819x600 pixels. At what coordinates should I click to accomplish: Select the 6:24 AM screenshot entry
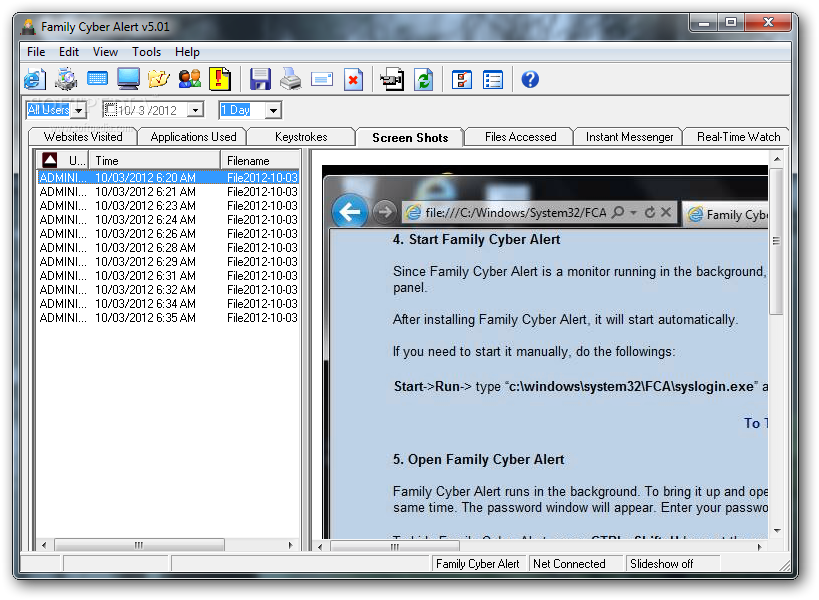[x=168, y=220]
